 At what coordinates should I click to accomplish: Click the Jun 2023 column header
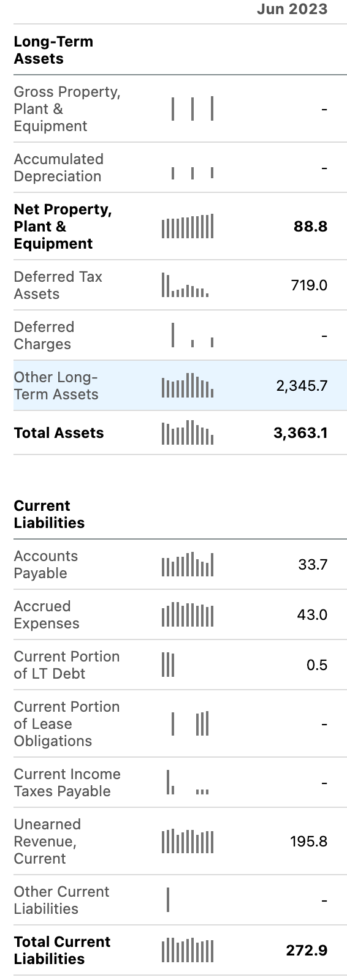[x=292, y=9]
